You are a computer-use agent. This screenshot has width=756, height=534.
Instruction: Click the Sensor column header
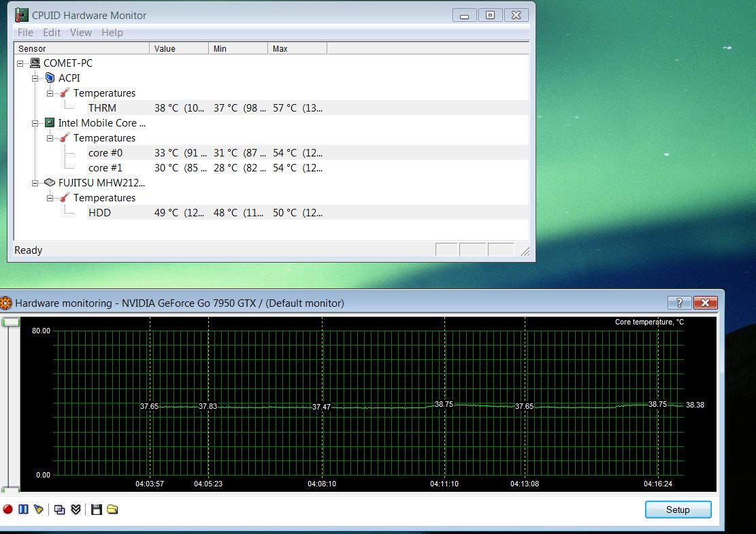82,48
